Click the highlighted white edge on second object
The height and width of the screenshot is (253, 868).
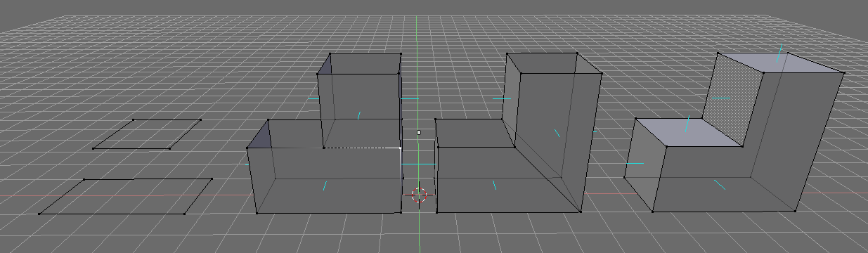click(362, 148)
